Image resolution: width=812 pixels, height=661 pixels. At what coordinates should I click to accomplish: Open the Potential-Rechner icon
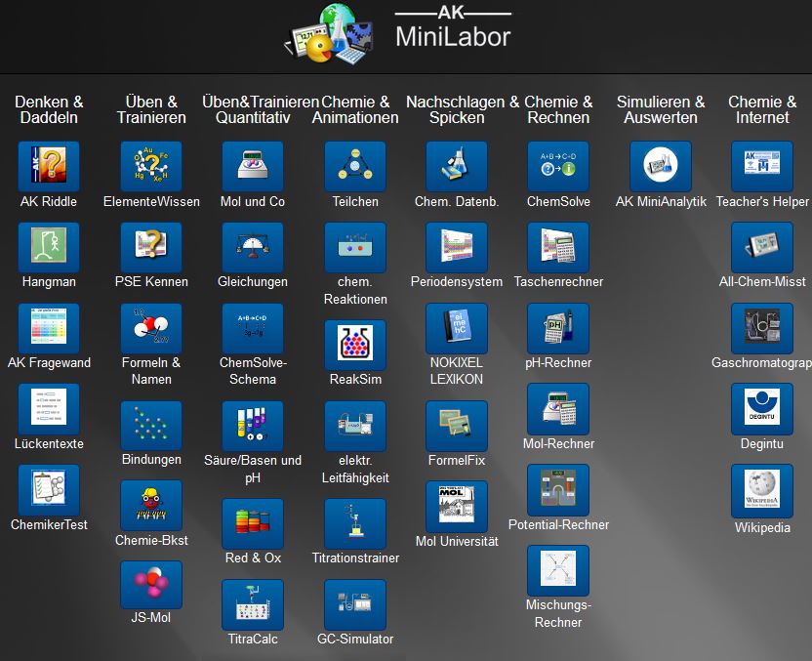[x=558, y=489]
